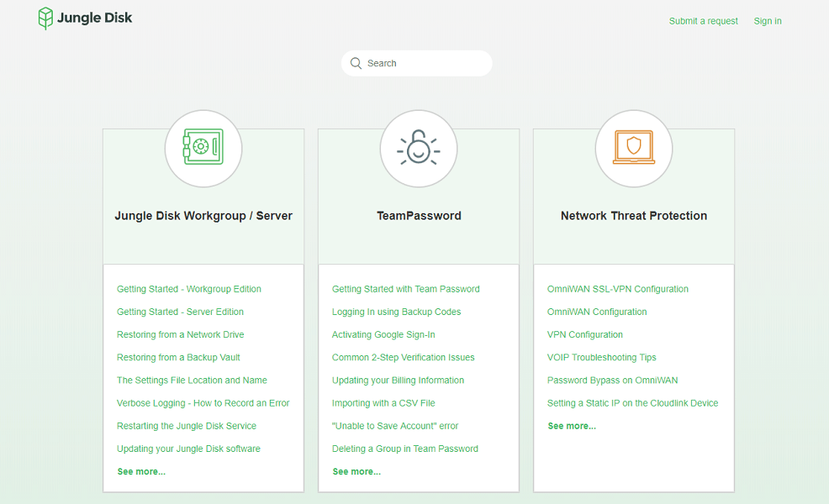Open Submit a request link

tap(703, 21)
